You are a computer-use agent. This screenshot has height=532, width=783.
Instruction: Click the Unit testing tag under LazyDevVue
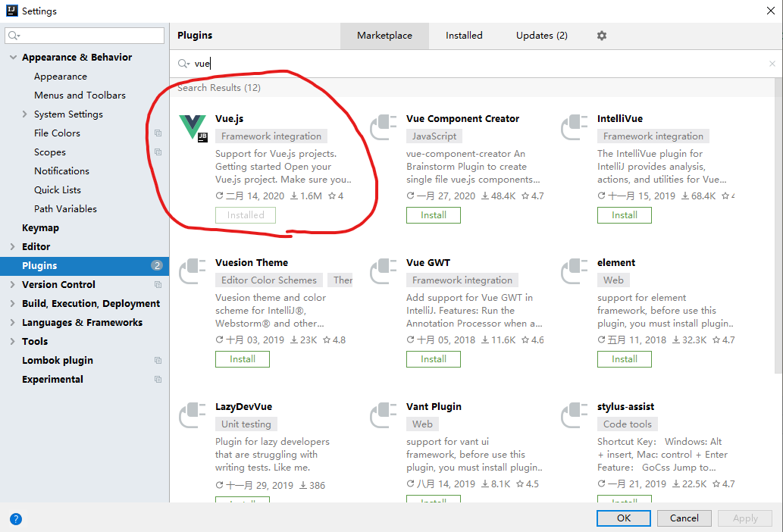246,424
